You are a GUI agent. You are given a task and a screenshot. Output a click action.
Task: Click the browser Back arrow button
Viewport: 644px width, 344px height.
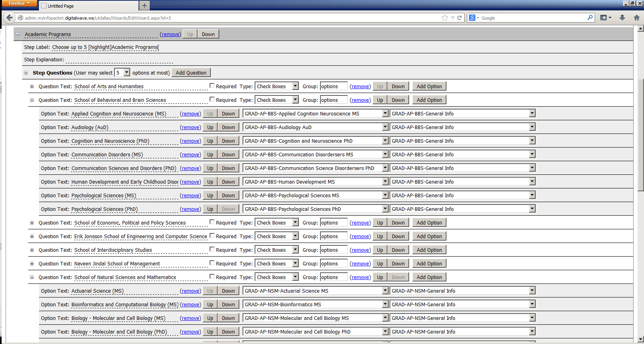click(9, 18)
